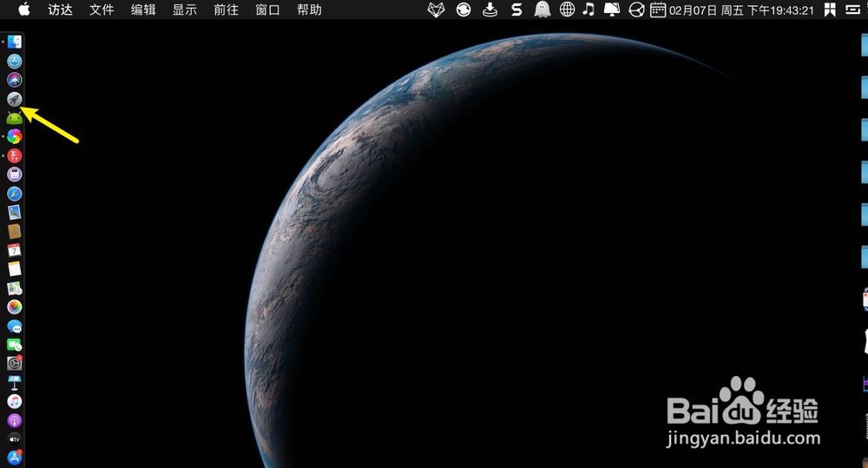Open the Preview app in Dock
This screenshot has width=868, height=468.
pos(15,212)
